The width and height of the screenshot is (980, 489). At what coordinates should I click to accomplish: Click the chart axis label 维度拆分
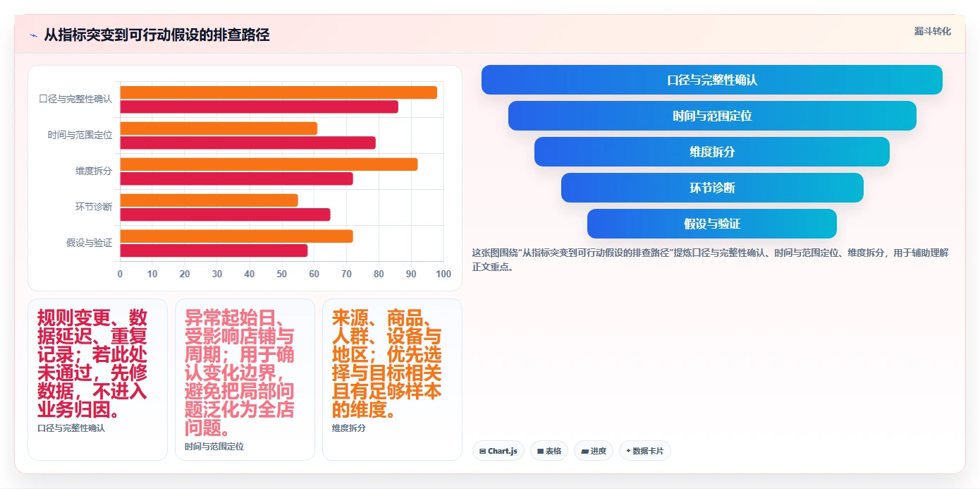click(x=94, y=171)
